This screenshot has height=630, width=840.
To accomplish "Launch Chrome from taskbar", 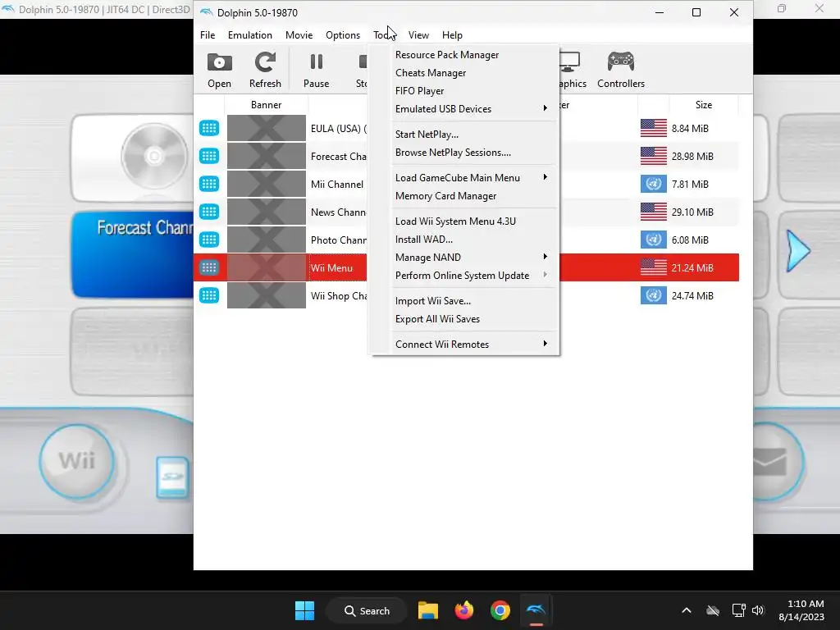I will 500,610.
